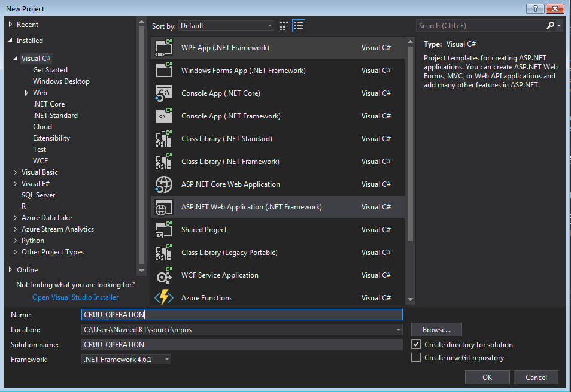Expand the Azure Stream Analytics node
Image resolution: width=571 pixels, height=392 pixels.
tap(15, 229)
